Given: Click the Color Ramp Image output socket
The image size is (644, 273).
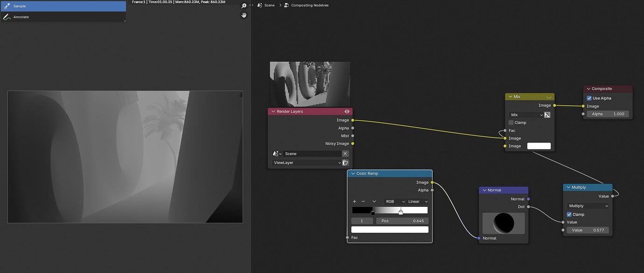Looking at the screenshot, I should pos(432,182).
